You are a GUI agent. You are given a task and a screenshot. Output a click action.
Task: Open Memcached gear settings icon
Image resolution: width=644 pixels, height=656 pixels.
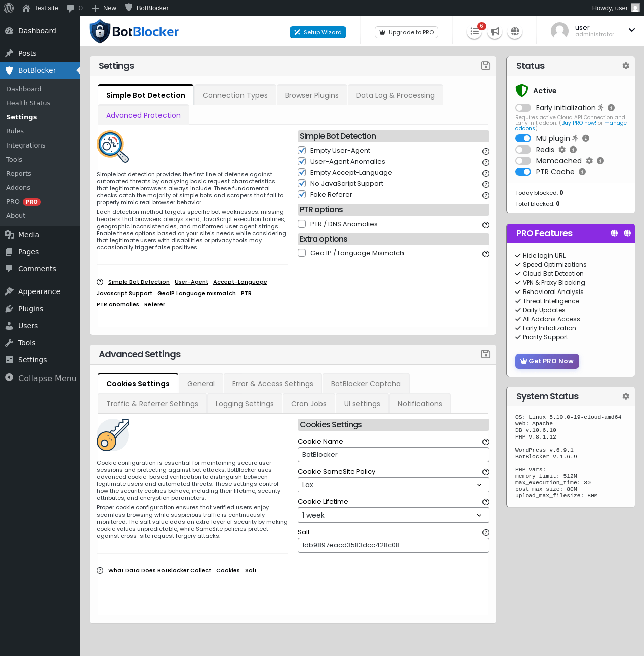(x=589, y=161)
